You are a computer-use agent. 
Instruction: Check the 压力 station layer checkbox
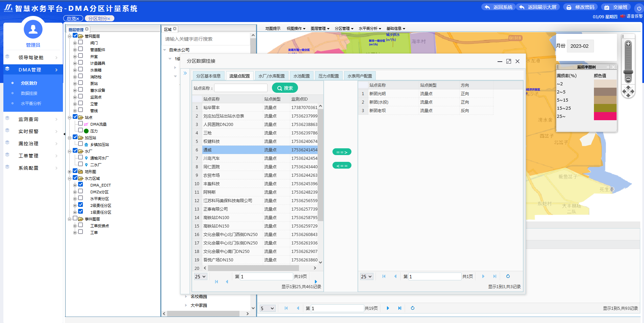[80, 130]
